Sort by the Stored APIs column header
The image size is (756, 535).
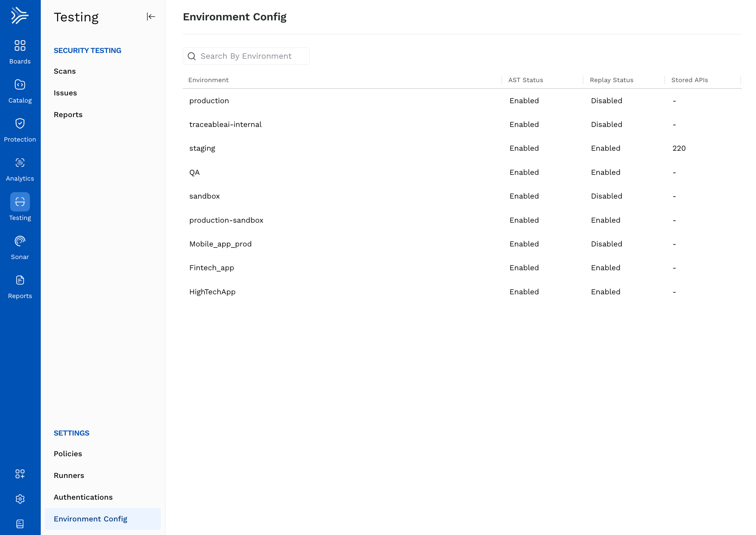[689, 80]
